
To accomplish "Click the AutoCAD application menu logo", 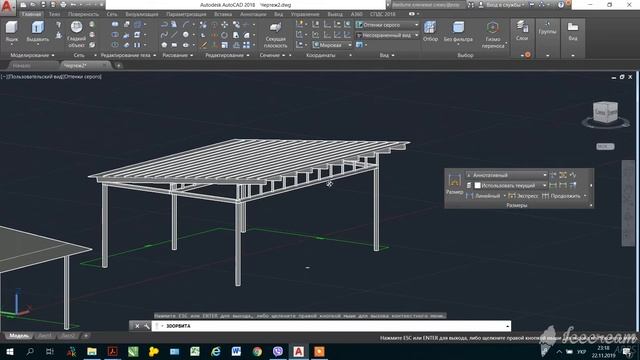I will click(x=7, y=7).
